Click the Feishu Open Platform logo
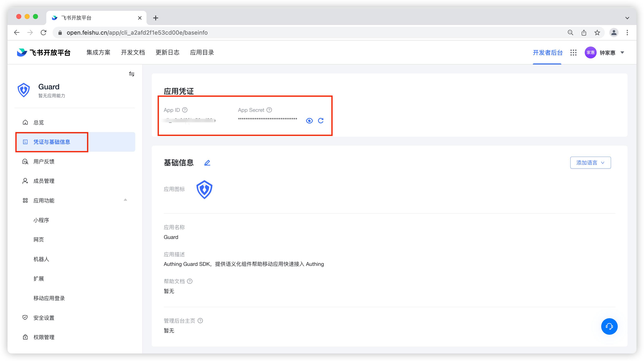The image size is (644, 361). pos(44,53)
